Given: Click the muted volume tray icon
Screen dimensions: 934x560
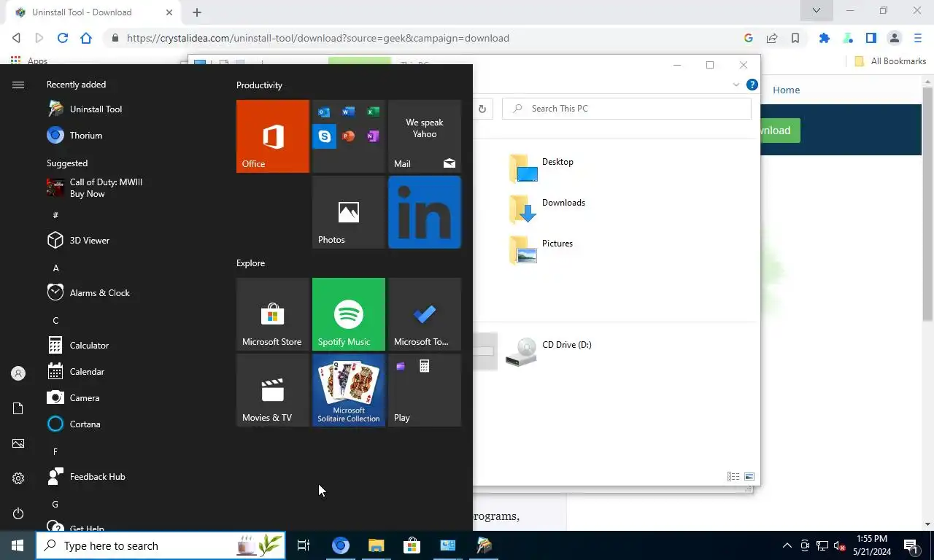Looking at the screenshot, I should (x=840, y=545).
